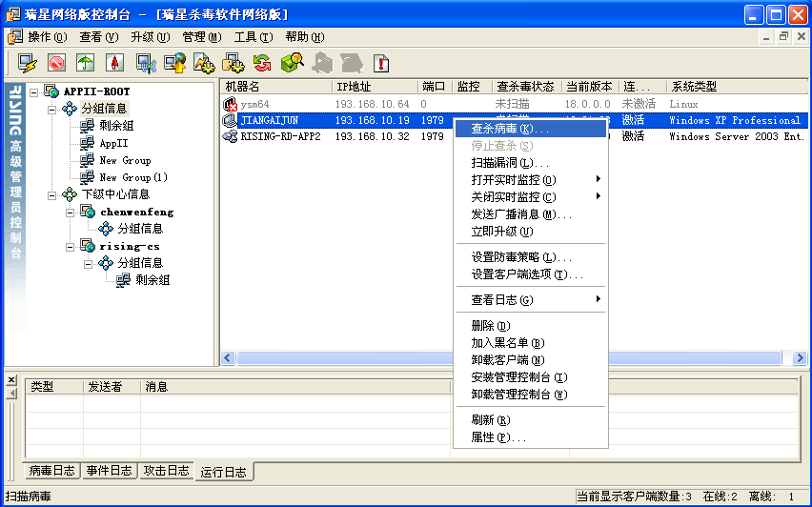812x507 pixels.
Task: Switch to the 攻击日志 tab
Action: 166,470
